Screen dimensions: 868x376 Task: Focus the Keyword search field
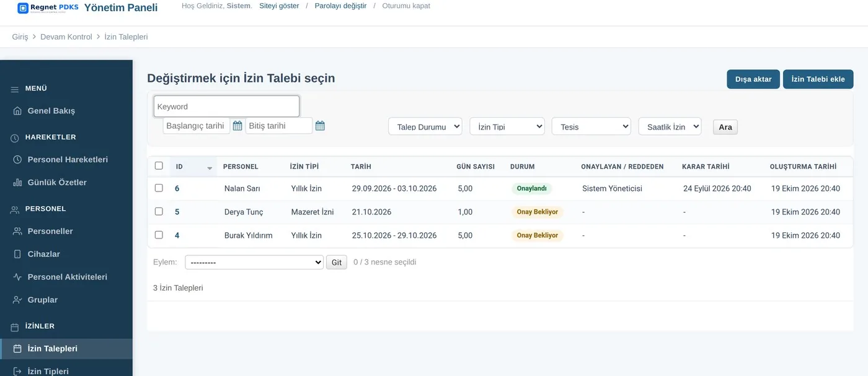(226, 107)
